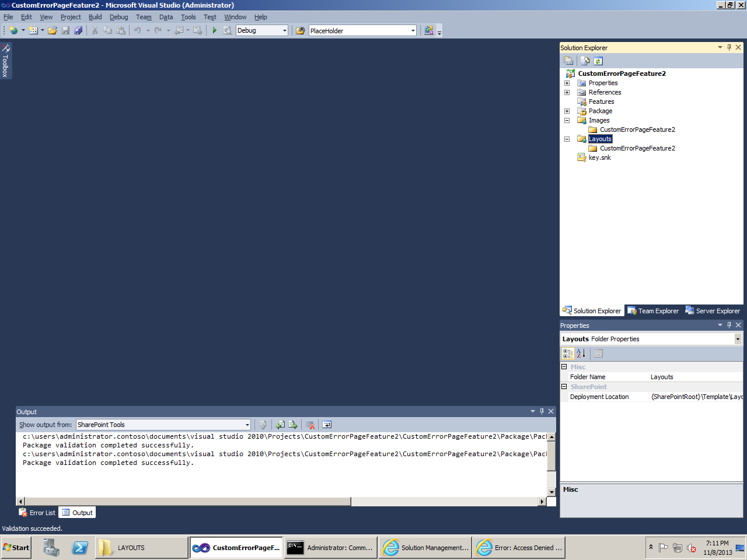Click Find Message in Code icon in Output

(263, 425)
